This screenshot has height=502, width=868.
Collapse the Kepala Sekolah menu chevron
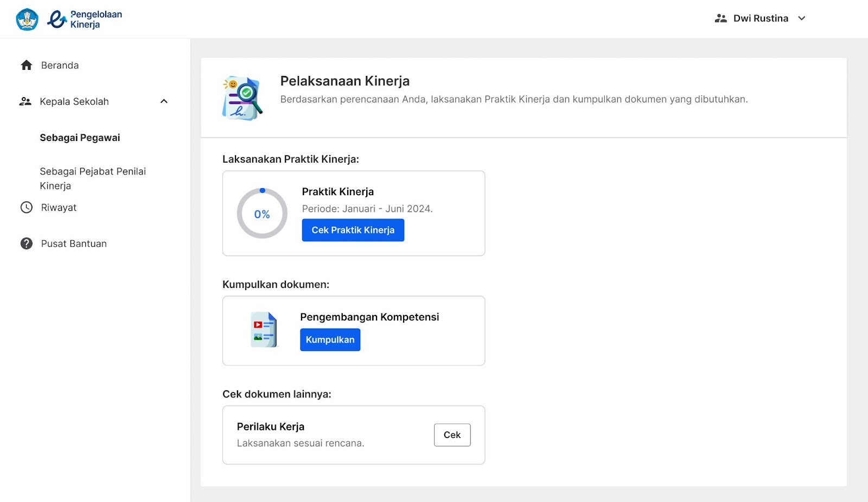164,101
